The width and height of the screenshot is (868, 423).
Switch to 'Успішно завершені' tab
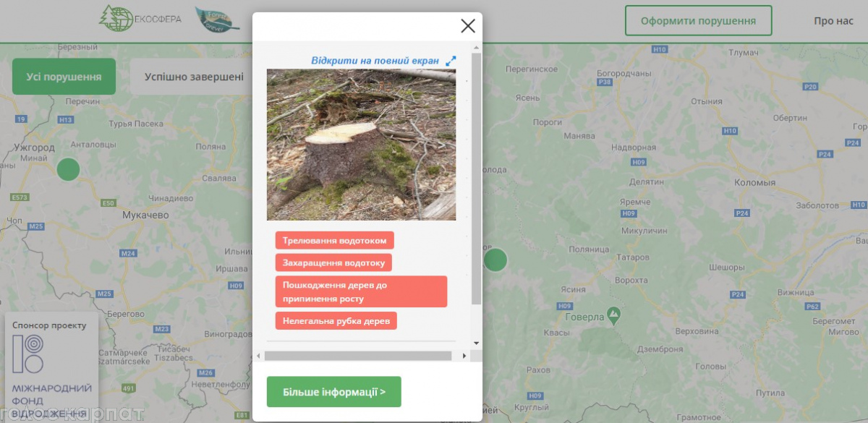point(194,77)
